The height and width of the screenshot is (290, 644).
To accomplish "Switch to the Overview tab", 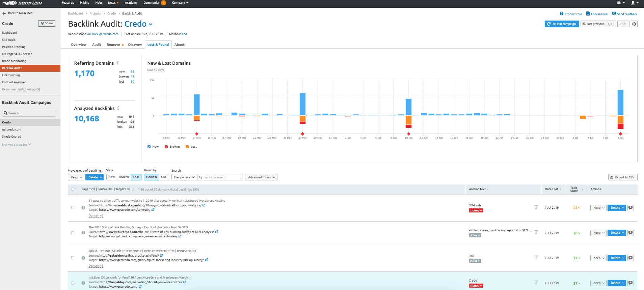I will point(79,45).
